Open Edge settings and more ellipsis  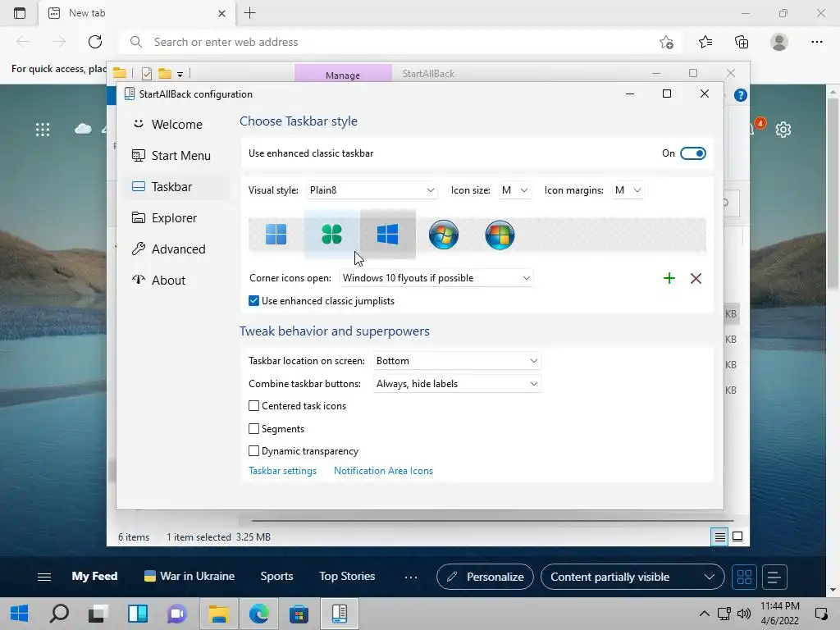817,42
